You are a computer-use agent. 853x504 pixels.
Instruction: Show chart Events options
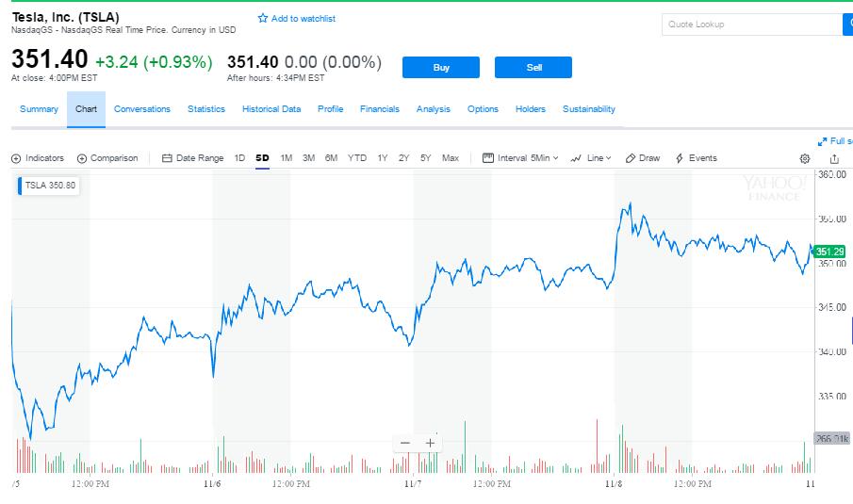click(697, 158)
